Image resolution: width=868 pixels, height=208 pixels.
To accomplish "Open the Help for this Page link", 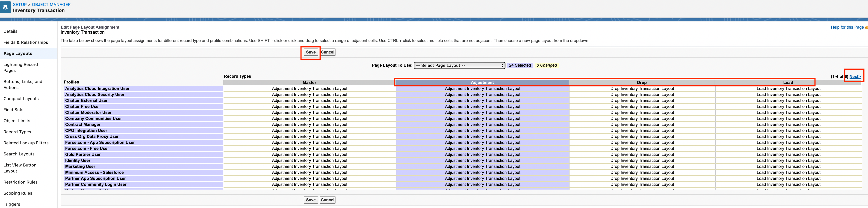I will (847, 27).
